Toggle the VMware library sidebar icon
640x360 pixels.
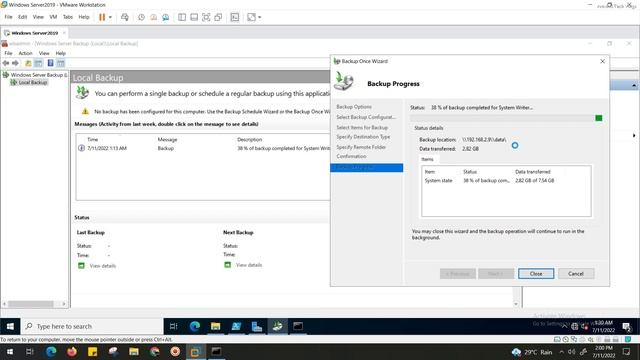point(182,17)
